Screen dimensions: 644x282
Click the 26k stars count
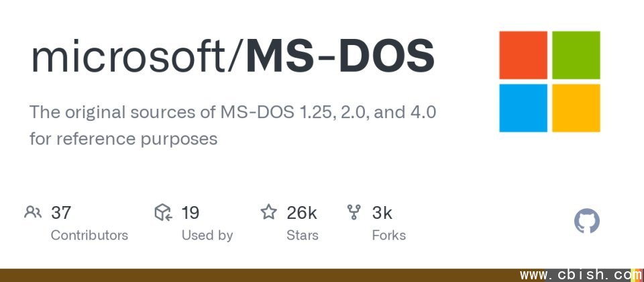302,213
